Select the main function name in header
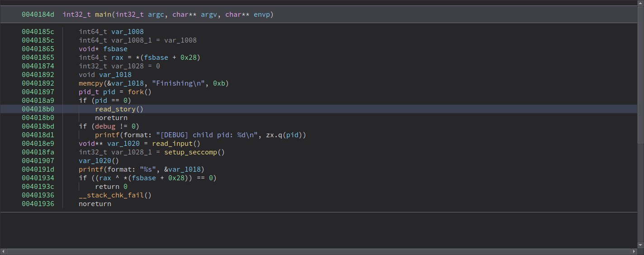The width and height of the screenshot is (644, 255). click(104, 14)
